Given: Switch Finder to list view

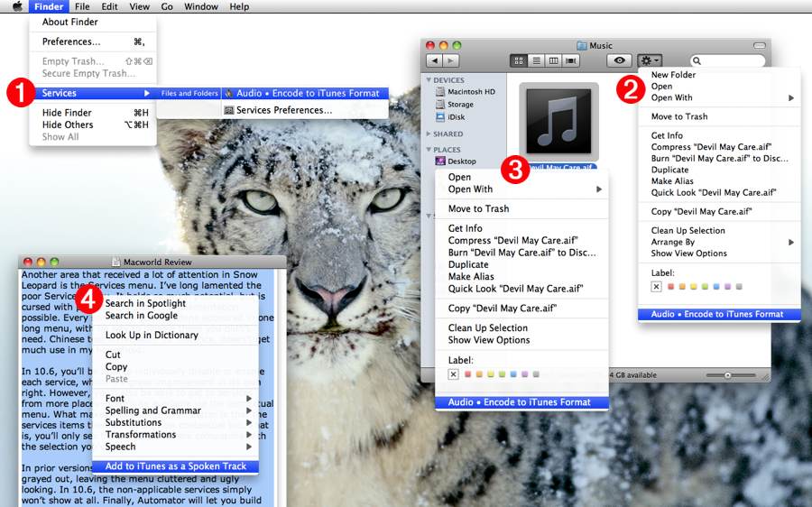Looking at the screenshot, I should tap(536, 60).
